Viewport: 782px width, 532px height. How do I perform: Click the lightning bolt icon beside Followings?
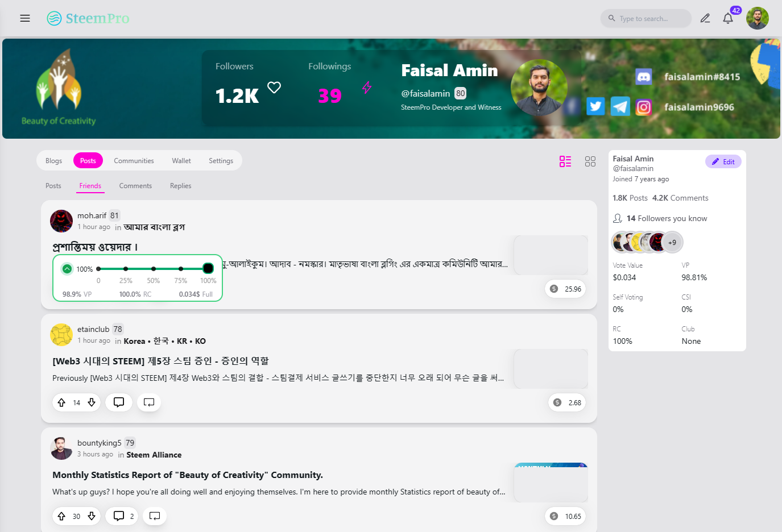(367, 88)
